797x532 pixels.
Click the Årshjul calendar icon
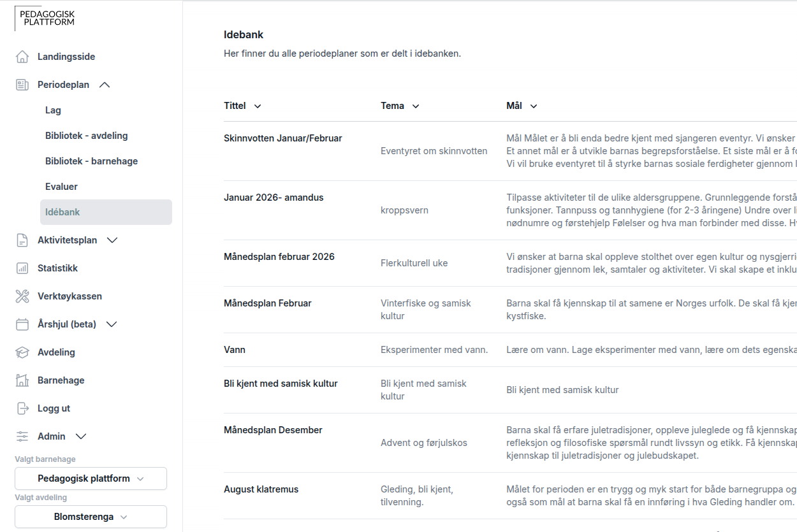(x=22, y=324)
